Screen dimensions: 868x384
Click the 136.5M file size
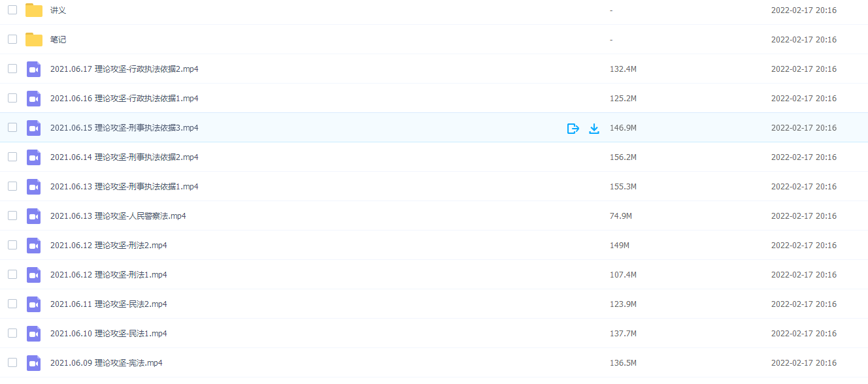click(623, 363)
